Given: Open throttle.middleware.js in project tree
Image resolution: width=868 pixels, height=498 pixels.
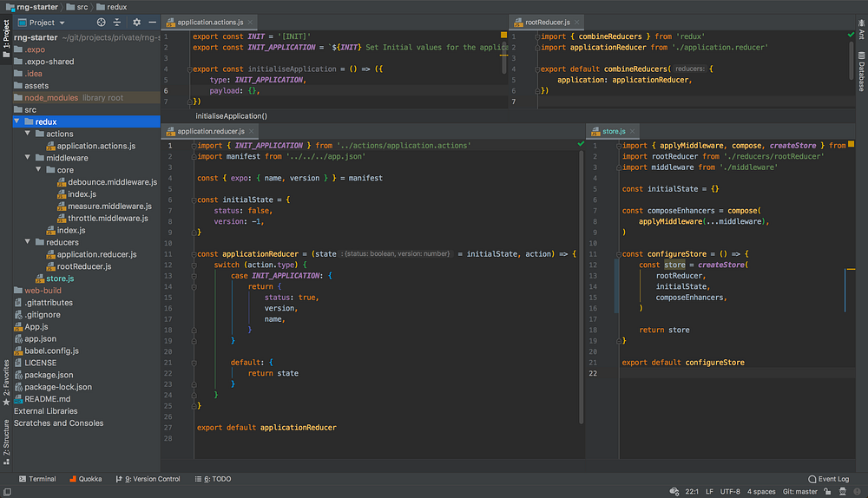Looking at the screenshot, I should [107, 219].
